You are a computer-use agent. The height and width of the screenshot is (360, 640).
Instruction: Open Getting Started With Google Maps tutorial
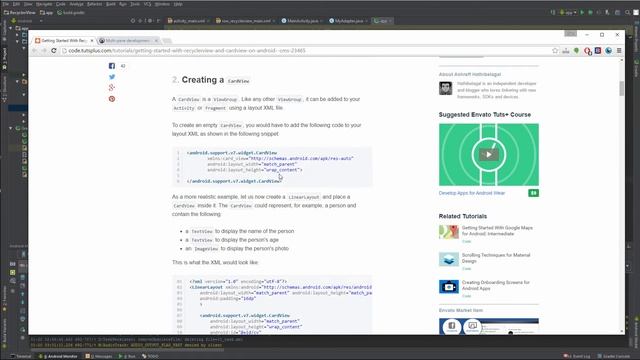point(497,231)
